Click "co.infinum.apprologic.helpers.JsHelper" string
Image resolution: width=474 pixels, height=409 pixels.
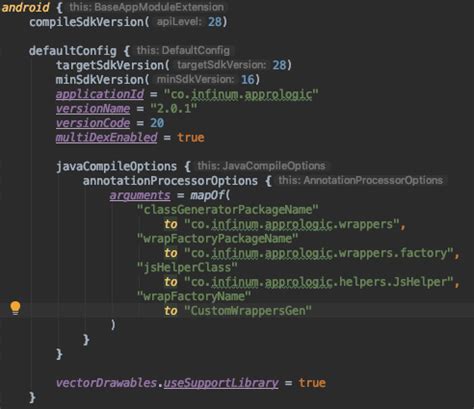[319, 282]
